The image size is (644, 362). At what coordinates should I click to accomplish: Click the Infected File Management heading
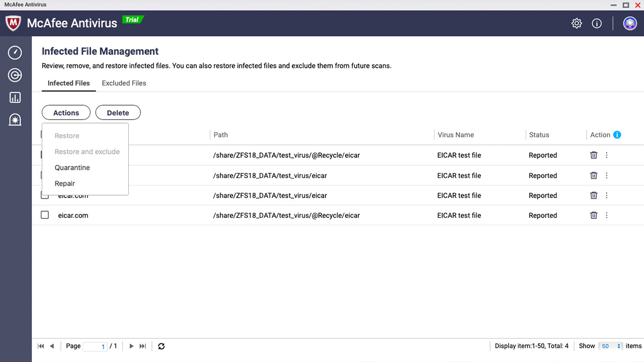coord(100,51)
